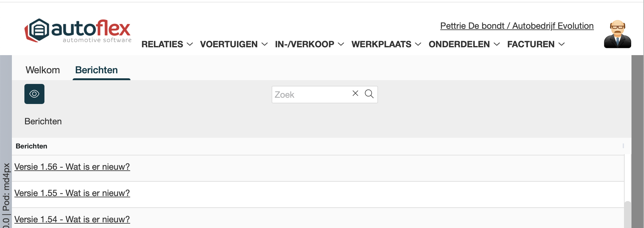
Task: Open the user avatar profile picture
Action: click(x=617, y=34)
